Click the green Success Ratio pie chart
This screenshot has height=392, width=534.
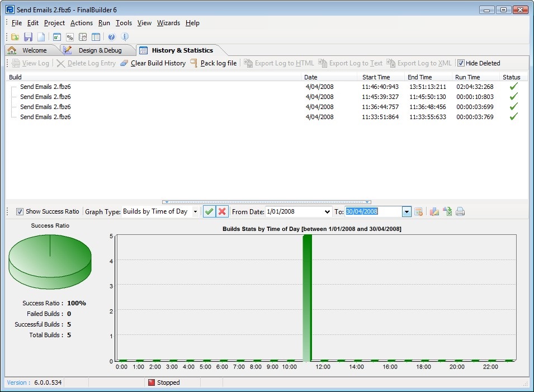point(50,261)
